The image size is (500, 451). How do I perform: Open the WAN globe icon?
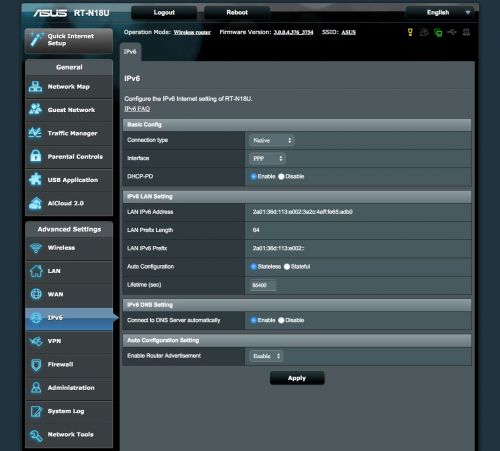click(36, 294)
